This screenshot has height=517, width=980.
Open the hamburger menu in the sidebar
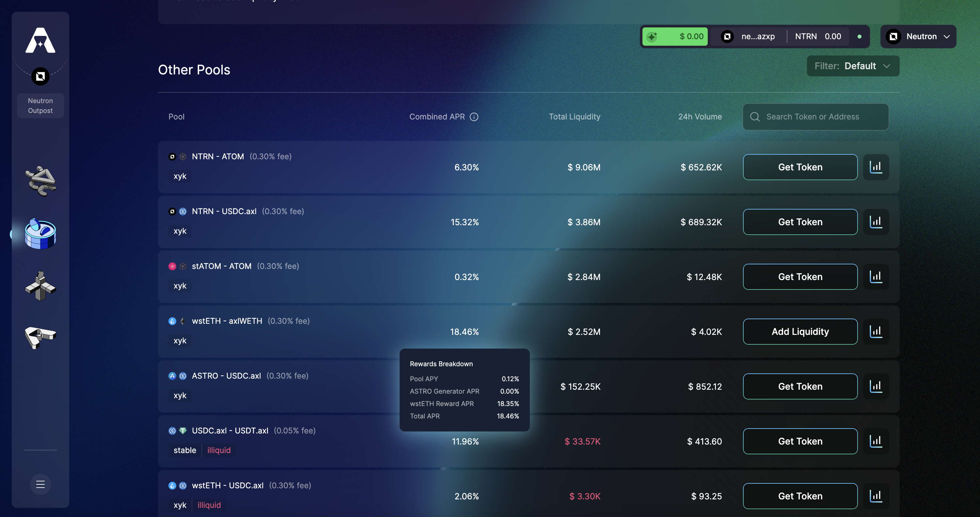pos(40,484)
